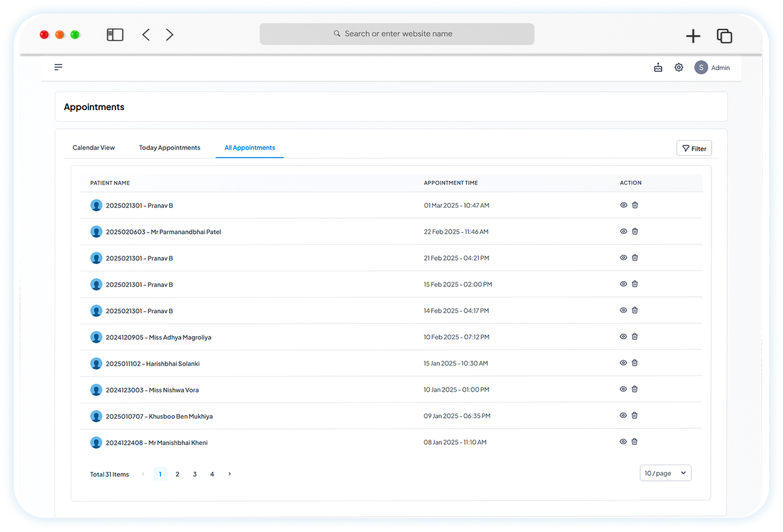This screenshot has height=532, width=783.
Task: Toggle the browser sidebar panel icon
Action: [115, 35]
